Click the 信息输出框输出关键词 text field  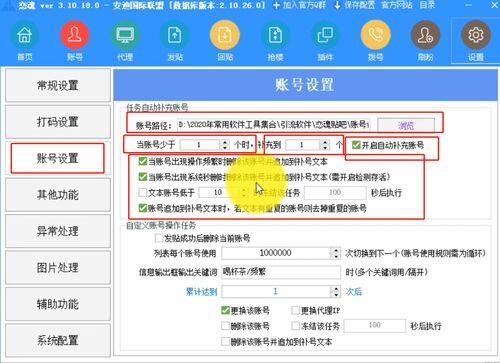tap(281, 272)
